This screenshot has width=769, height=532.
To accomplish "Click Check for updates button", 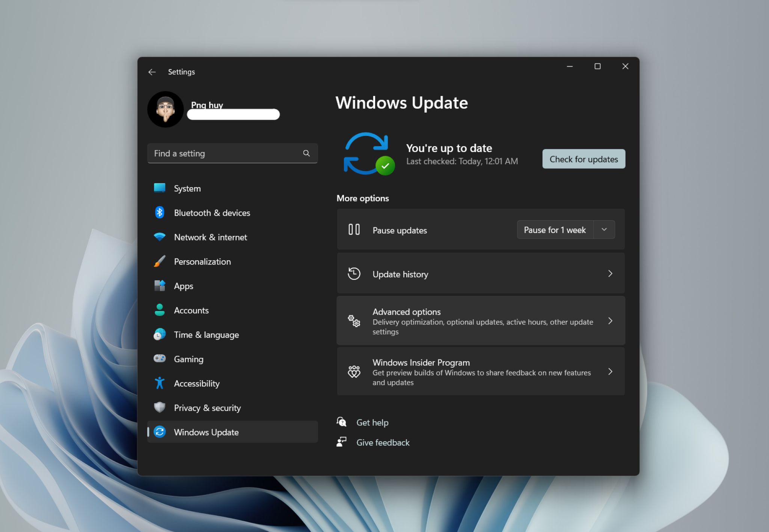I will [584, 159].
